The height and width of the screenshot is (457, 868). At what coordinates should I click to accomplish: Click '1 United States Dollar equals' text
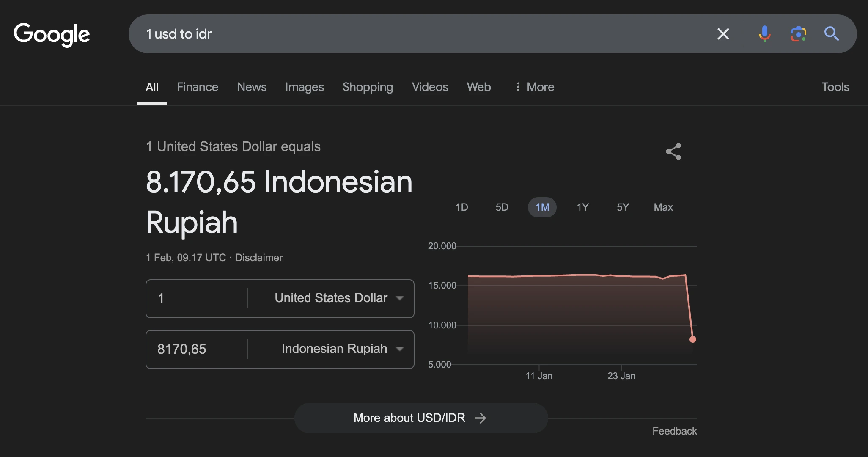point(233,146)
